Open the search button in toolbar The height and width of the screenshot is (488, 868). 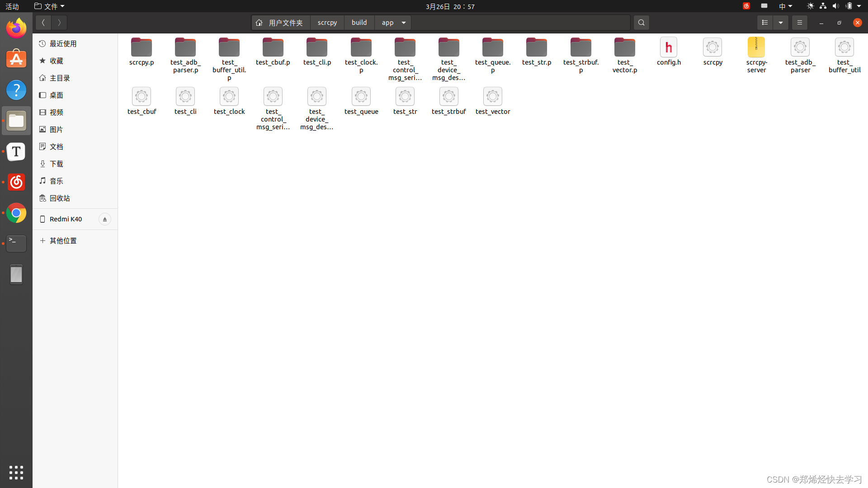[641, 23]
